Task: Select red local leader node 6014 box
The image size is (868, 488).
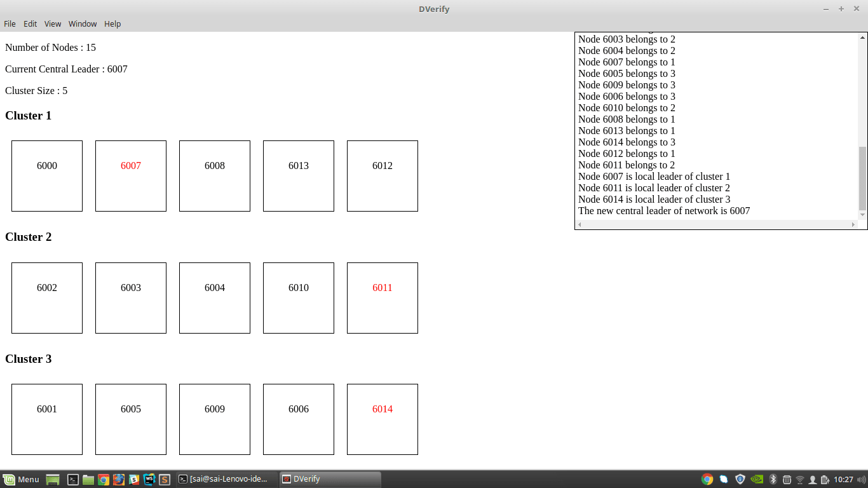Action: [x=383, y=419]
